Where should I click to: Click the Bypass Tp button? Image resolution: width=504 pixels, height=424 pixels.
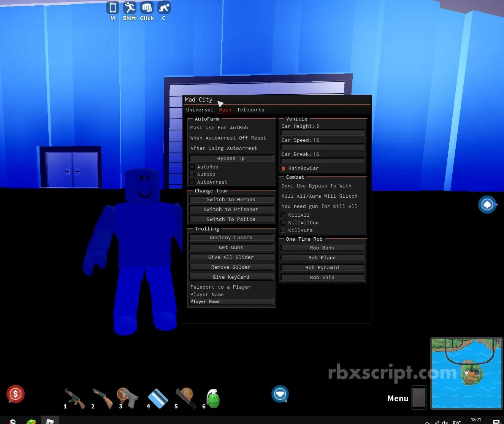pyautogui.click(x=231, y=159)
